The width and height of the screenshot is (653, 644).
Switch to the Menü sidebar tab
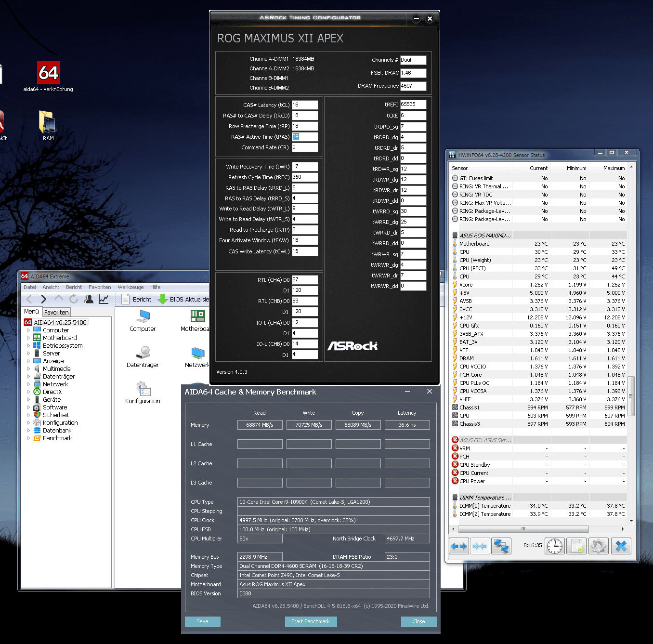click(32, 312)
